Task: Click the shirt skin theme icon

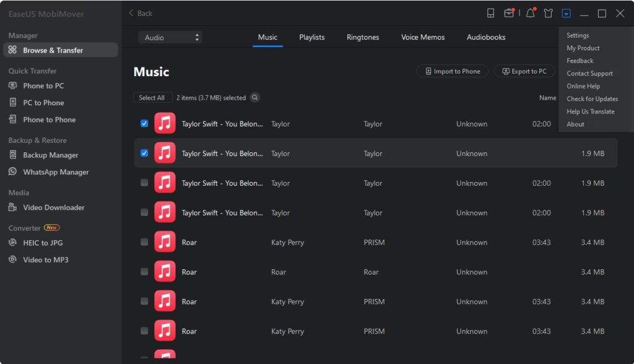Action: coord(548,14)
